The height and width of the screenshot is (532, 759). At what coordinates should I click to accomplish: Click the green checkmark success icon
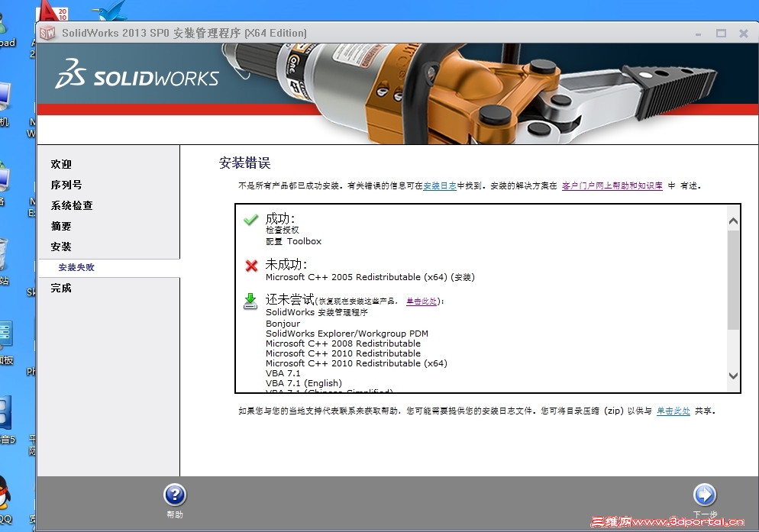click(250, 220)
